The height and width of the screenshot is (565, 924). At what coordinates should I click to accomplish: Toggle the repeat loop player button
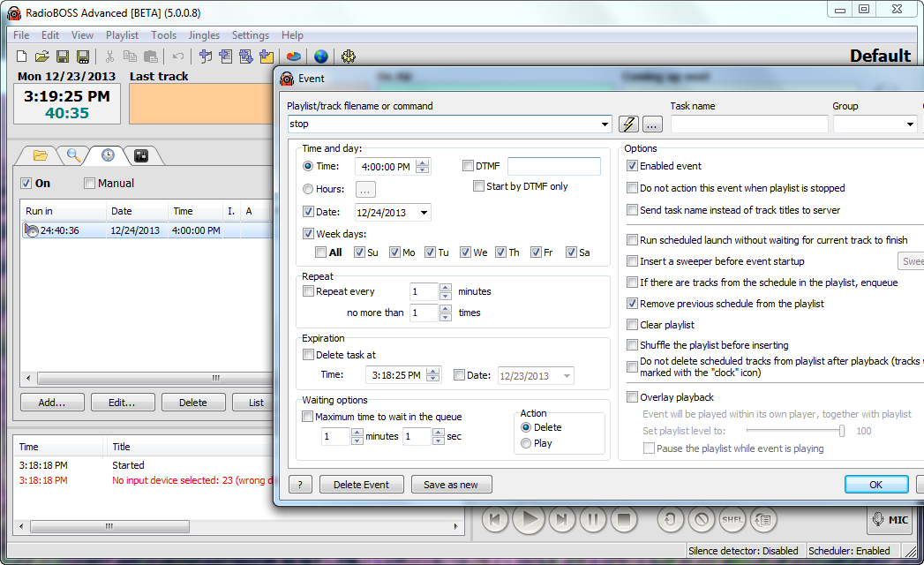click(x=671, y=520)
